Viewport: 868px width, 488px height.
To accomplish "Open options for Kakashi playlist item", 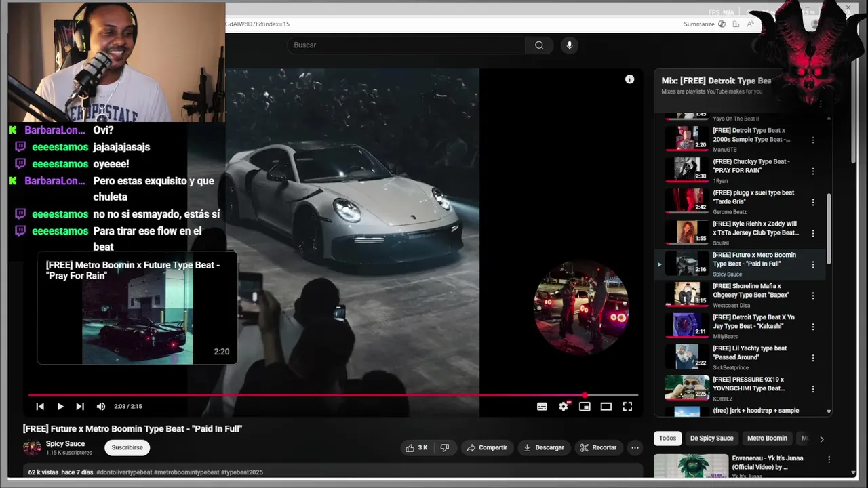I will pyautogui.click(x=813, y=327).
